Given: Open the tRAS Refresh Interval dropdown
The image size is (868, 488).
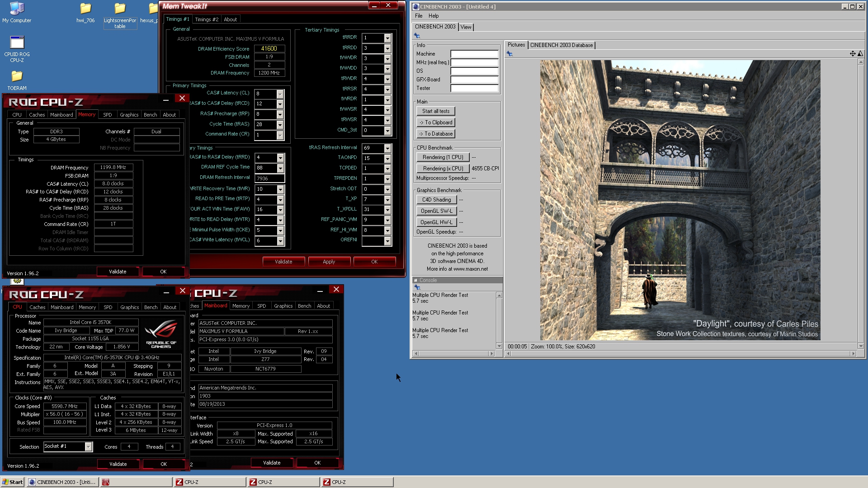Looking at the screenshot, I should pos(387,148).
